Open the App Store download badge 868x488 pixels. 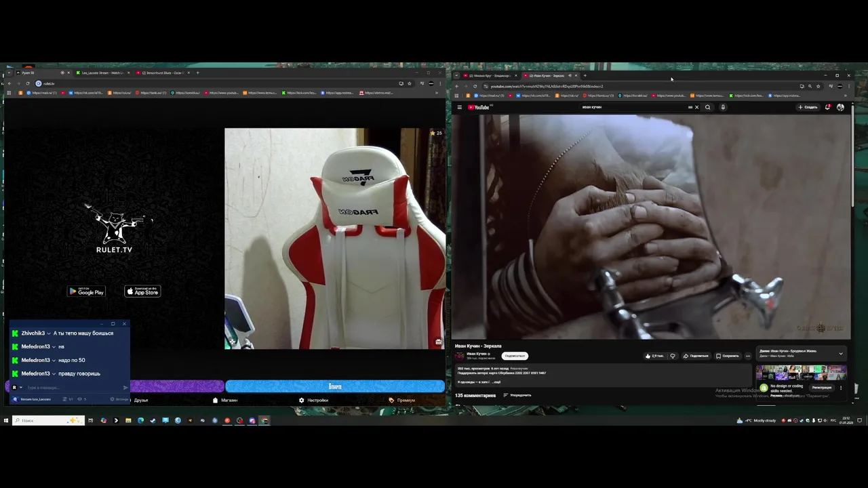click(x=142, y=291)
